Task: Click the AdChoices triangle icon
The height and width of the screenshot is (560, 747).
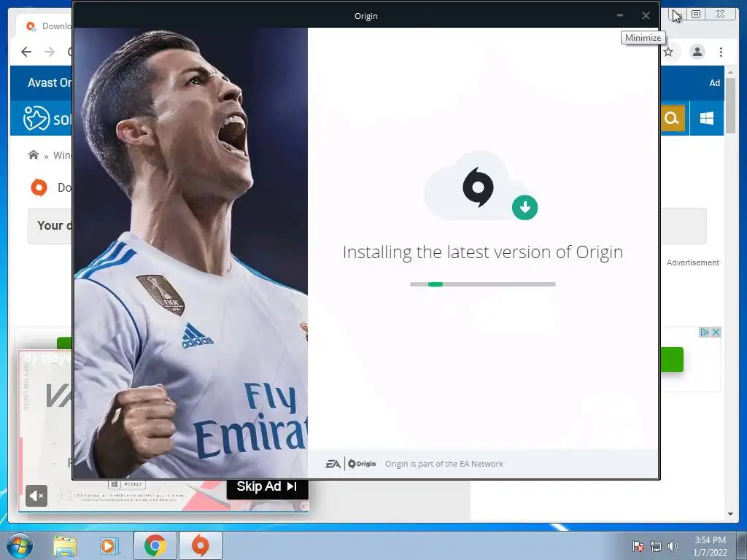Action: coord(705,332)
